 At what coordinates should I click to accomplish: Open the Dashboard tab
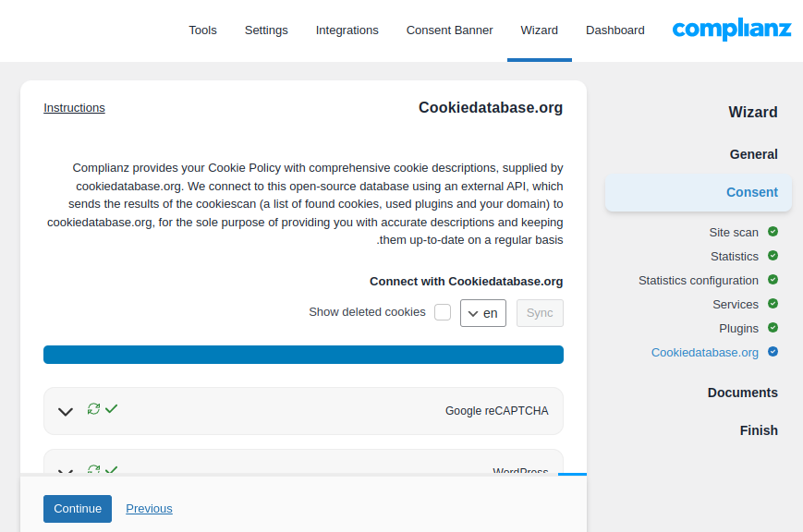pyautogui.click(x=615, y=30)
